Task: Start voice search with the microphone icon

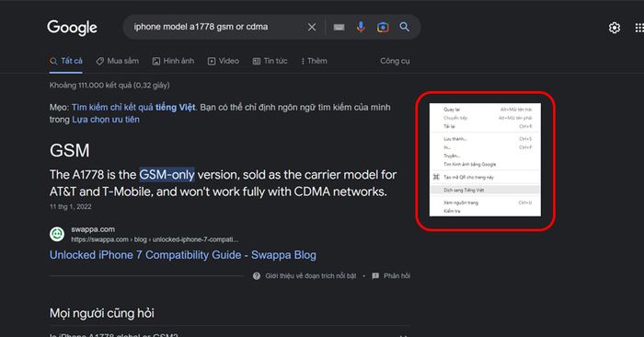Action: (361, 27)
